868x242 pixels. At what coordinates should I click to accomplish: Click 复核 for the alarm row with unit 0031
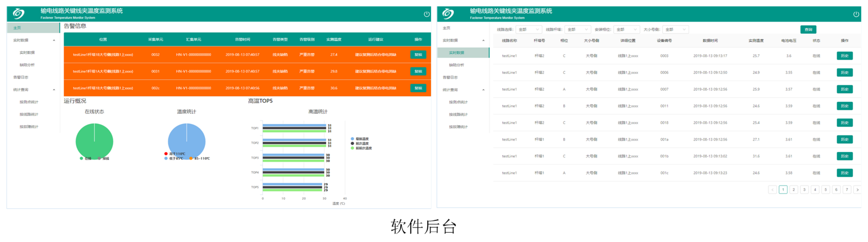coord(418,71)
